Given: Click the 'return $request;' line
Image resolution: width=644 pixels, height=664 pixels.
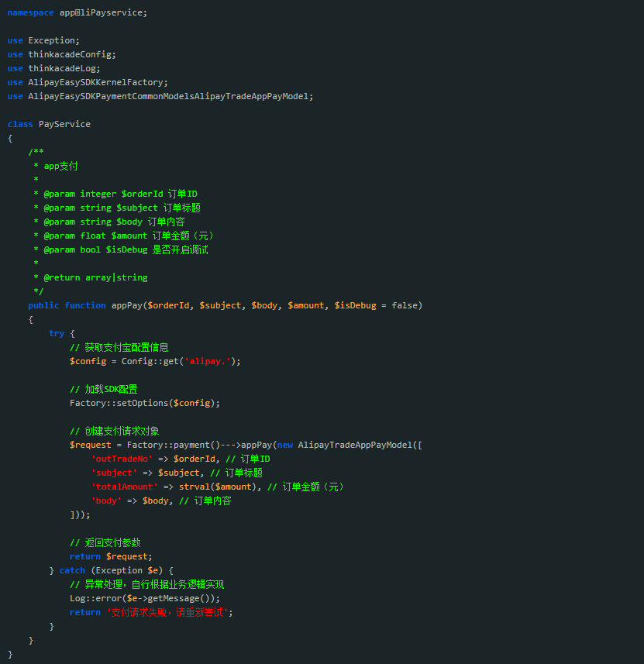Looking at the screenshot, I should click(x=111, y=557).
